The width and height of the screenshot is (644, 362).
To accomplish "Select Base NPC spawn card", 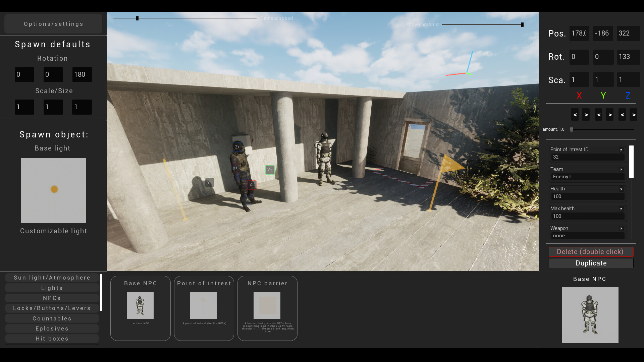I will (x=141, y=308).
